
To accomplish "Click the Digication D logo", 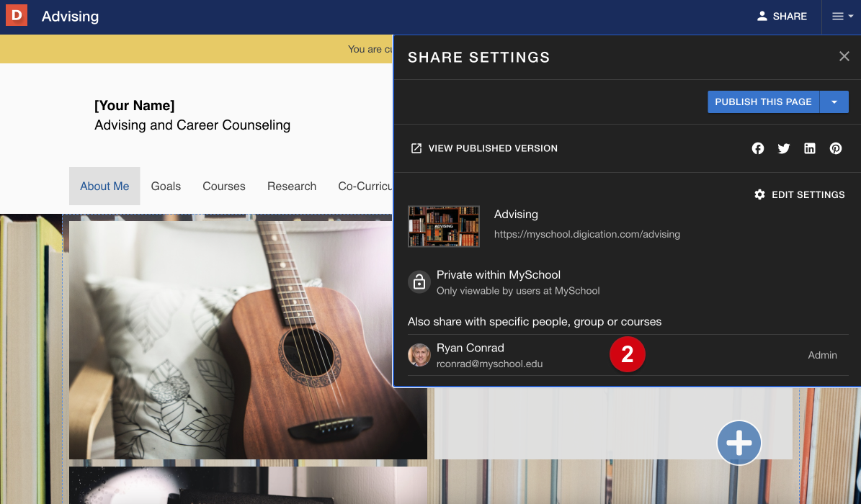I will 17,16.
